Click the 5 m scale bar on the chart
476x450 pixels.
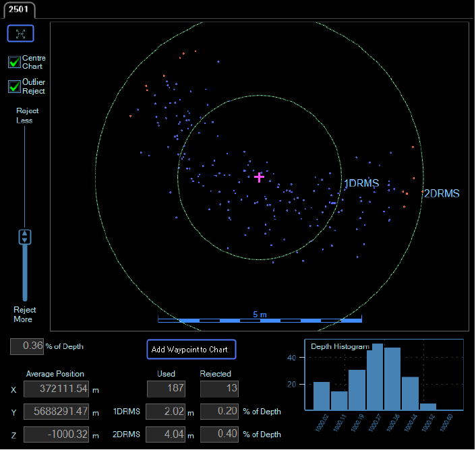[260, 319]
